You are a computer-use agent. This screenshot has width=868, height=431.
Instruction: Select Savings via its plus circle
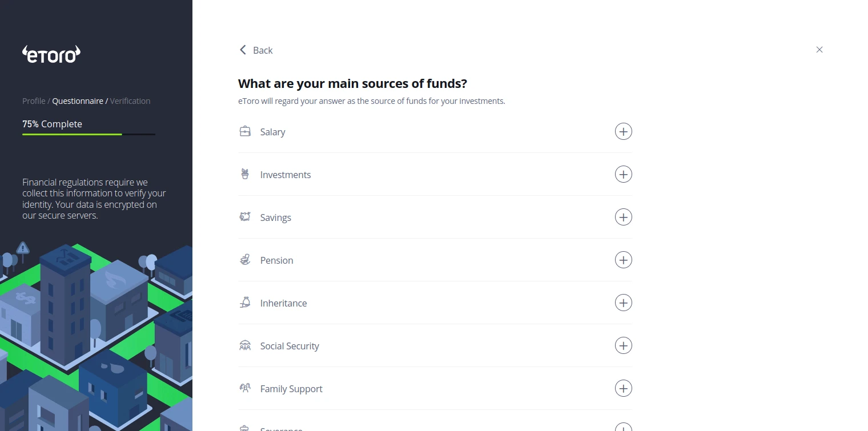pyautogui.click(x=623, y=217)
